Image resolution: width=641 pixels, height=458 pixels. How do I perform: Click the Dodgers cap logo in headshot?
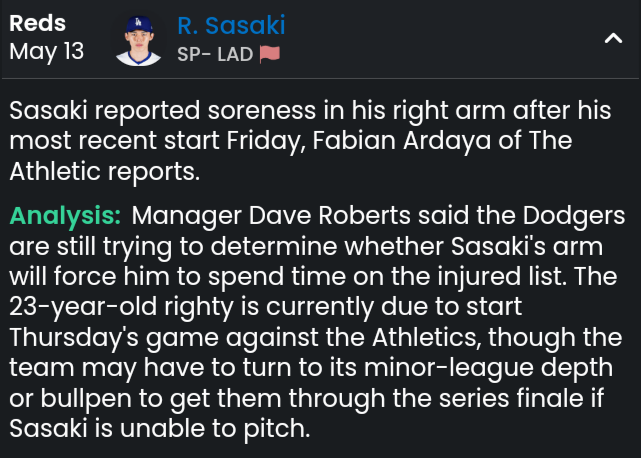(138, 22)
